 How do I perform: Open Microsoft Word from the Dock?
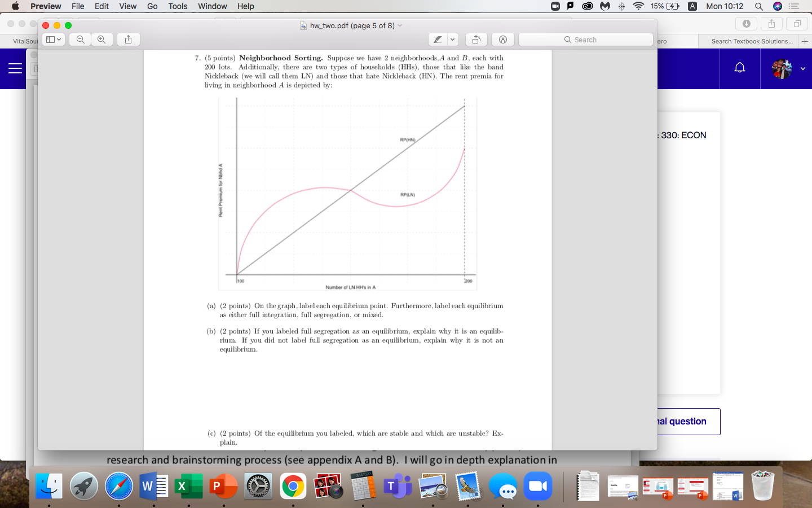pyautogui.click(x=153, y=486)
